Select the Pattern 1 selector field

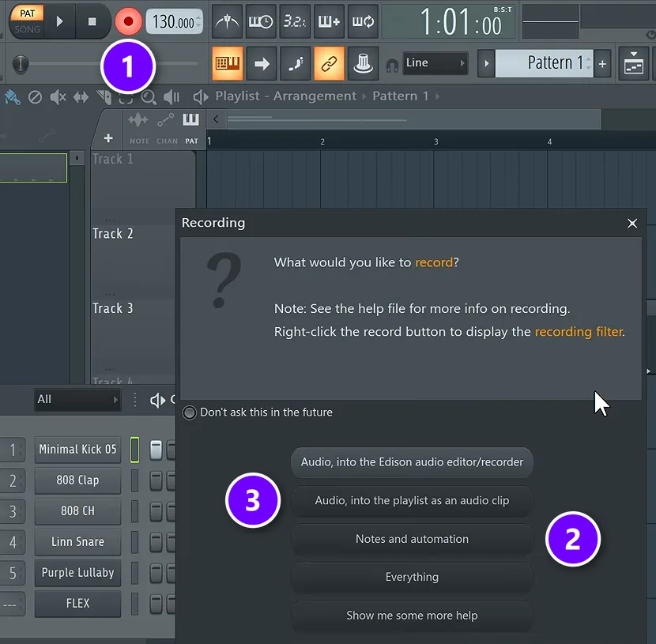click(x=544, y=63)
